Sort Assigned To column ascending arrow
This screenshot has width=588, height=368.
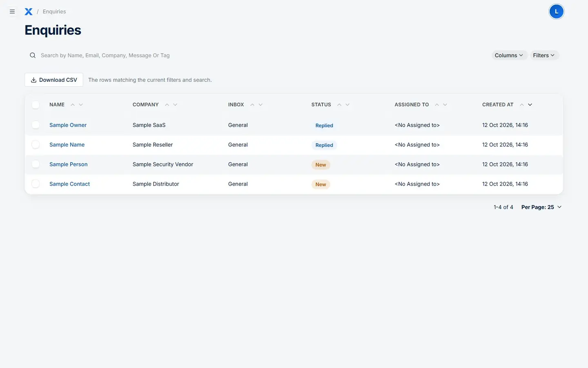click(x=437, y=105)
